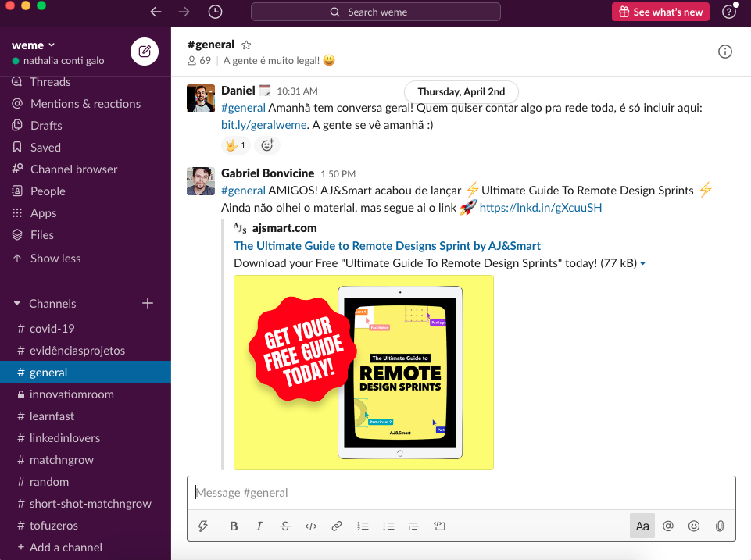Collapse the Channels section
Screen dimensions: 751x560
click(17, 304)
